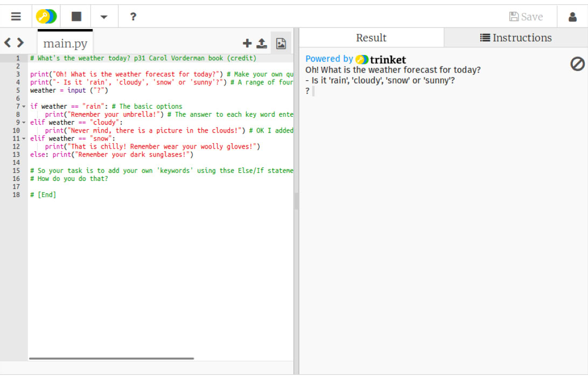Switch to the Instructions tab
Screen dimensions: 588x378
point(516,38)
